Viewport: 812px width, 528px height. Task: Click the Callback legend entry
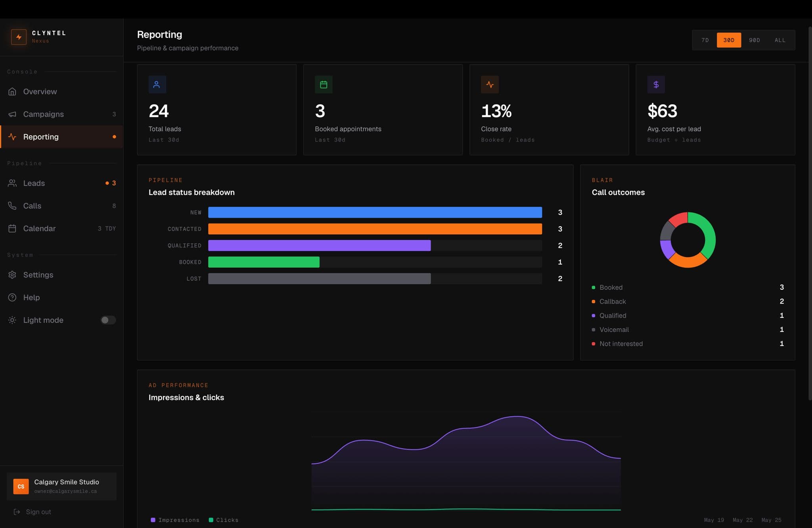tap(688, 301)
